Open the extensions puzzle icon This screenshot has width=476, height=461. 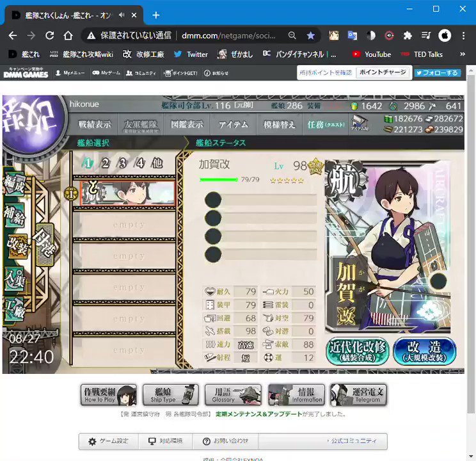(x=408, y=36)
